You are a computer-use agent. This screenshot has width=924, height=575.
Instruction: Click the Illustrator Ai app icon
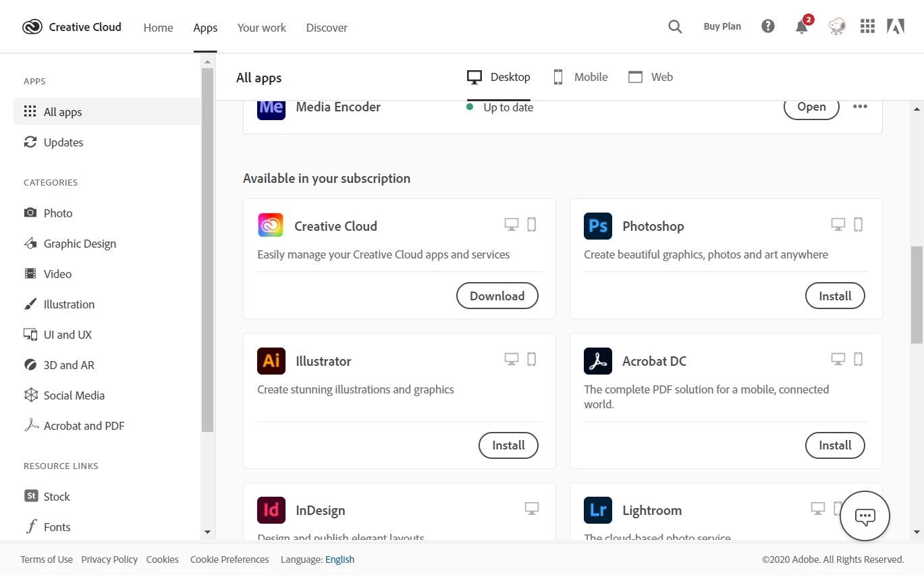click(271, 360)
